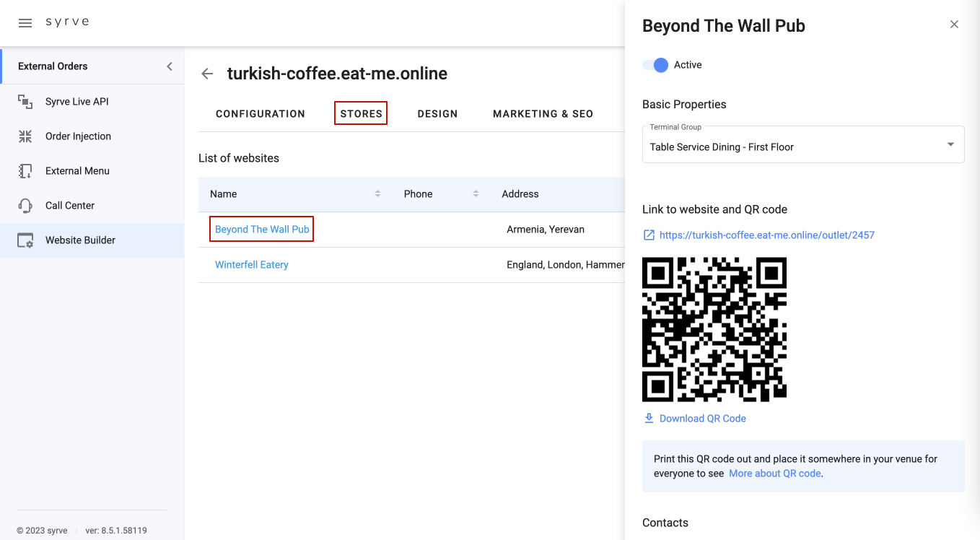Viewport: 980px width, 540px height.
Task: Open the Marketing & SEO tab
Action: pyautogui.click(x=543, y=113)
